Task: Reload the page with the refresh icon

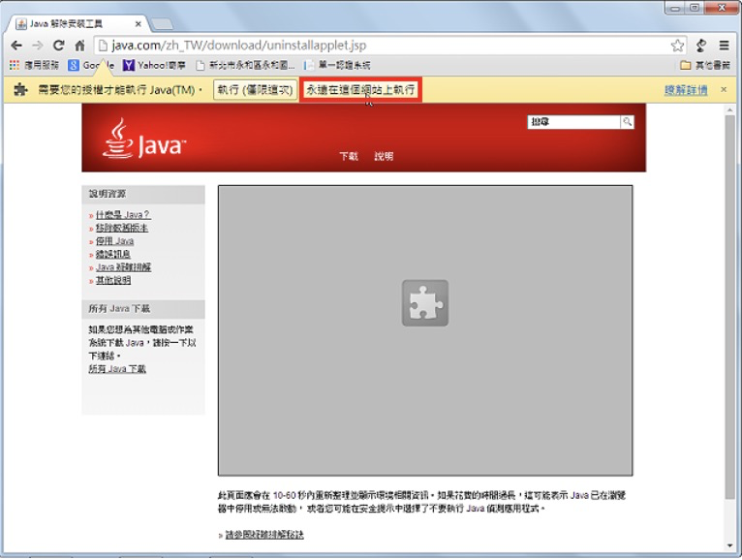Action: pyautogui.click(x=59, y=46)
